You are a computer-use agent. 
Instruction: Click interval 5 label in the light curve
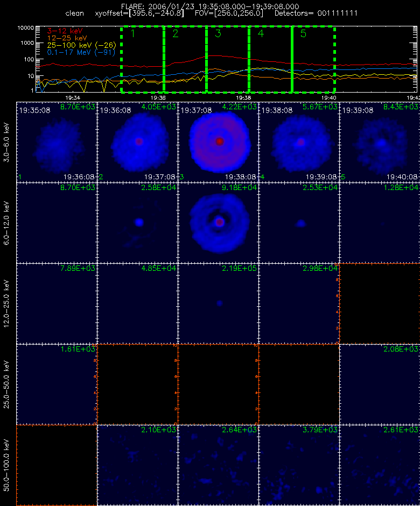[303, 33]
